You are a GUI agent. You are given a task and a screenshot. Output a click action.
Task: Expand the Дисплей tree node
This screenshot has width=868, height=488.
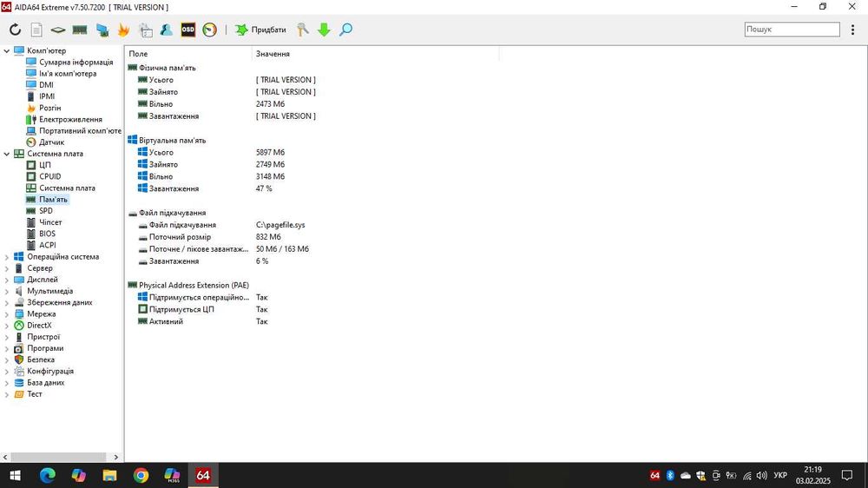coord(7,280)
